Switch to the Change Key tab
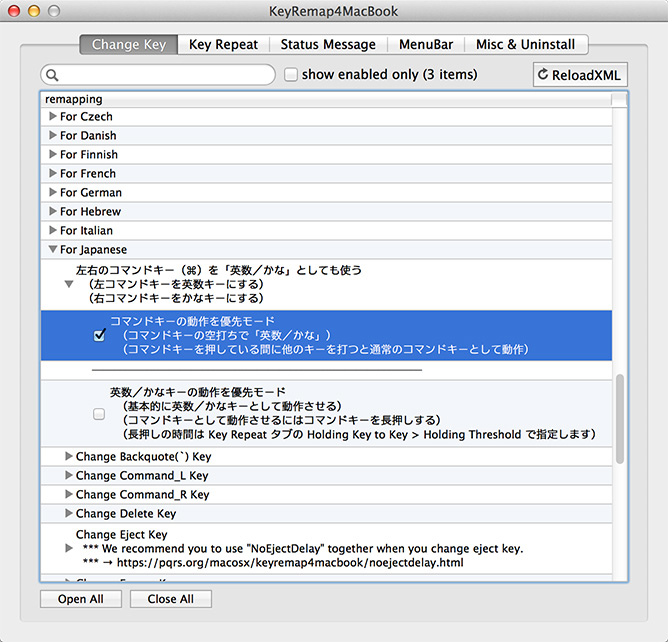Image resolution: width=668 pixels, height=642 pixels. pos(129,44)
